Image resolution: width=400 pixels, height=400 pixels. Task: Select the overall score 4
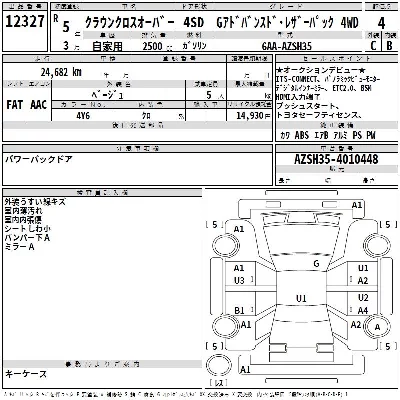pyautogui.click(x=381, y=23)
